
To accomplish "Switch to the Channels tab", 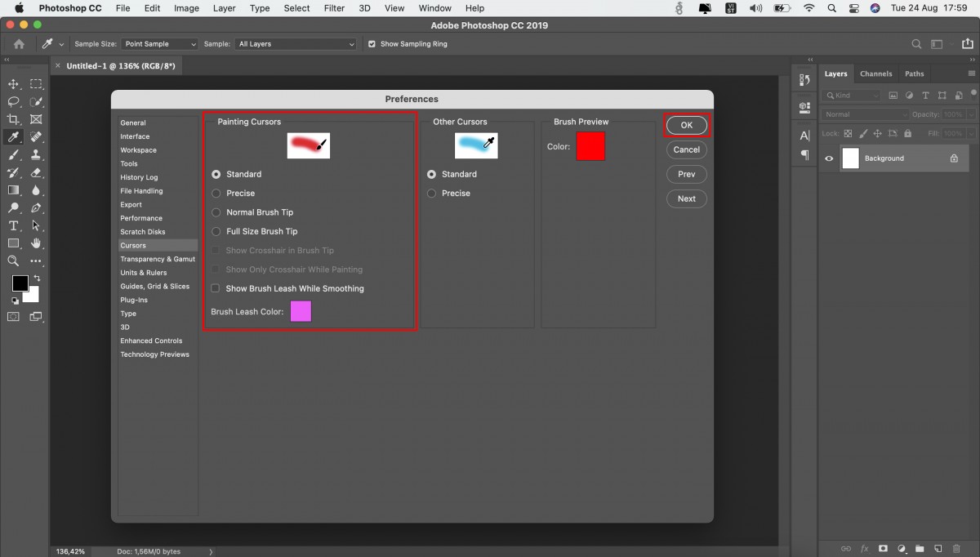I will click(876, 74).
